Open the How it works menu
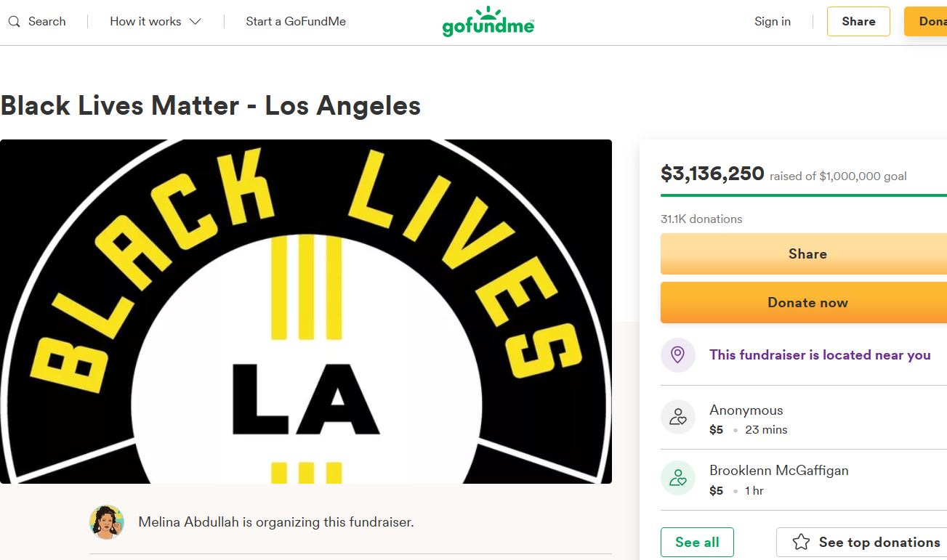The width and height of the screenshot is (947, 560). click(145, 22)
